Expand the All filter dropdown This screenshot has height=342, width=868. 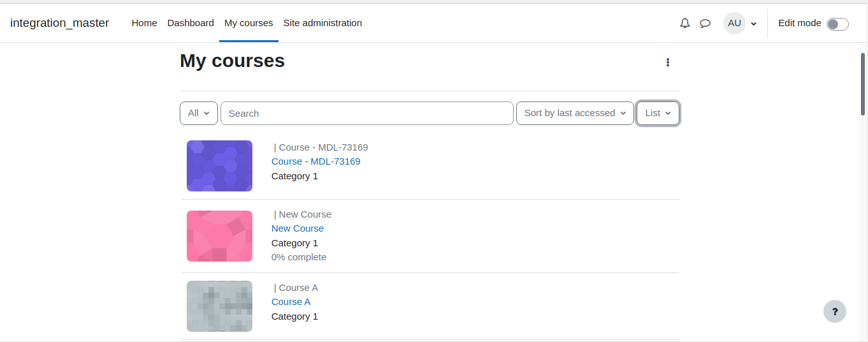[x=199, y=113]
